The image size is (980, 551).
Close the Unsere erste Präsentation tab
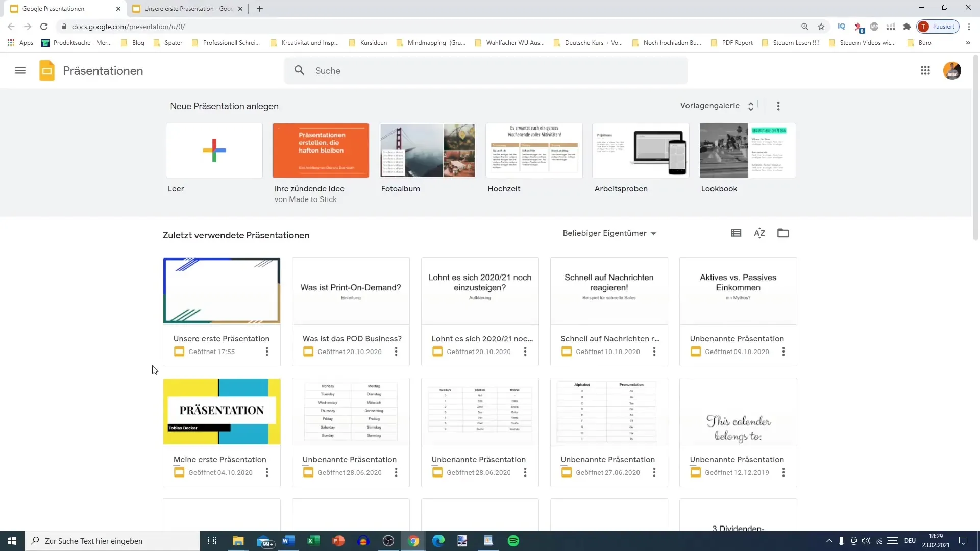tap(240, 9)
